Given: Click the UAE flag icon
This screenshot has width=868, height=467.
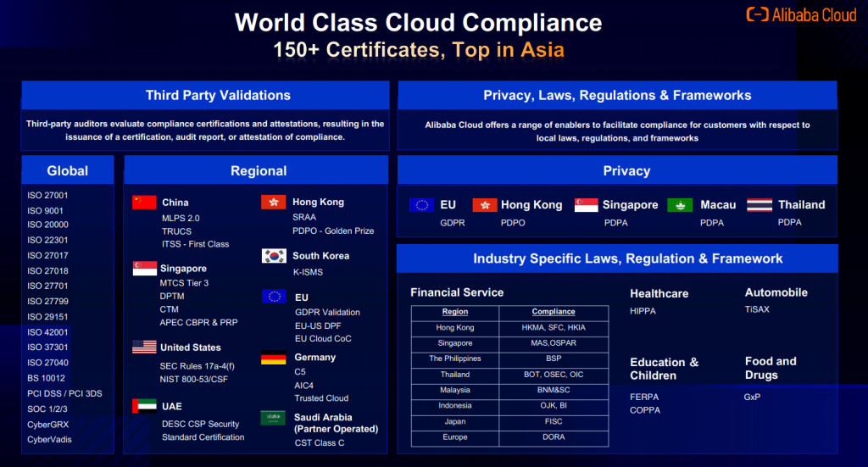Looking at the screenshot, I should [144, 406].
